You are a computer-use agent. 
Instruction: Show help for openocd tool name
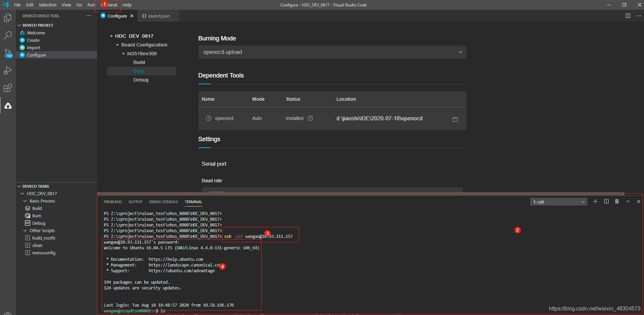208,118
